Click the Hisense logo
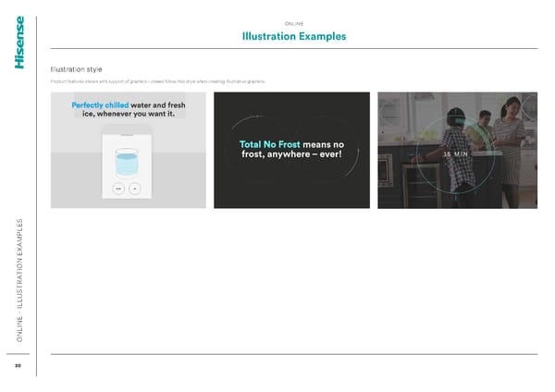The width and height of the screenshot is (555, 392). (19, 42)
